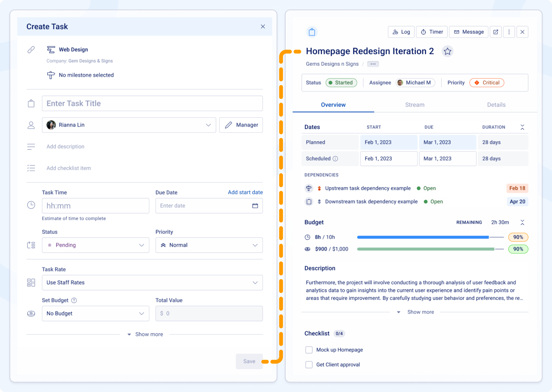Close the Create Task dialog

coord(263,26)
